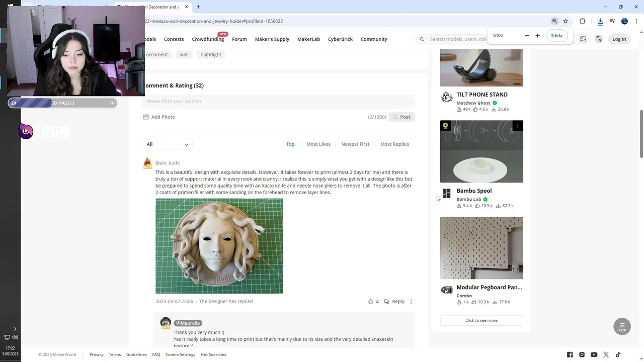
Task: Select the wall tag
Action: [x=184, y=55]
